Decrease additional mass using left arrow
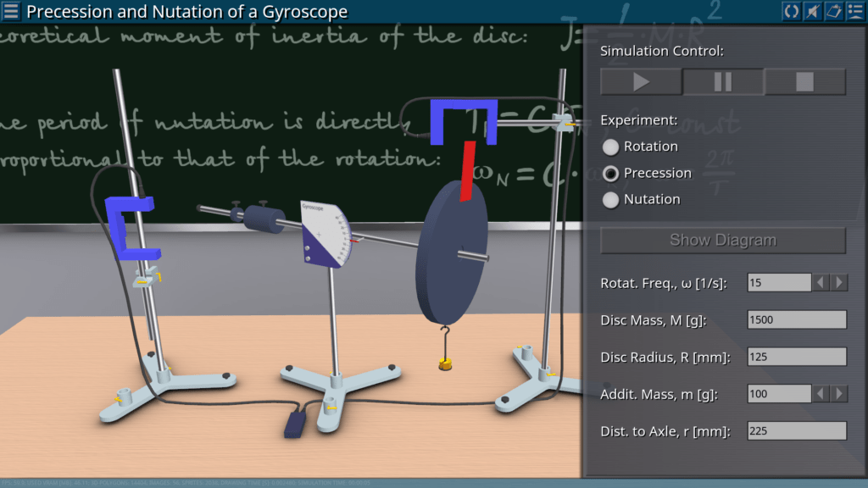Viewport: 868px width, 488px height. [x=821, y=394]
